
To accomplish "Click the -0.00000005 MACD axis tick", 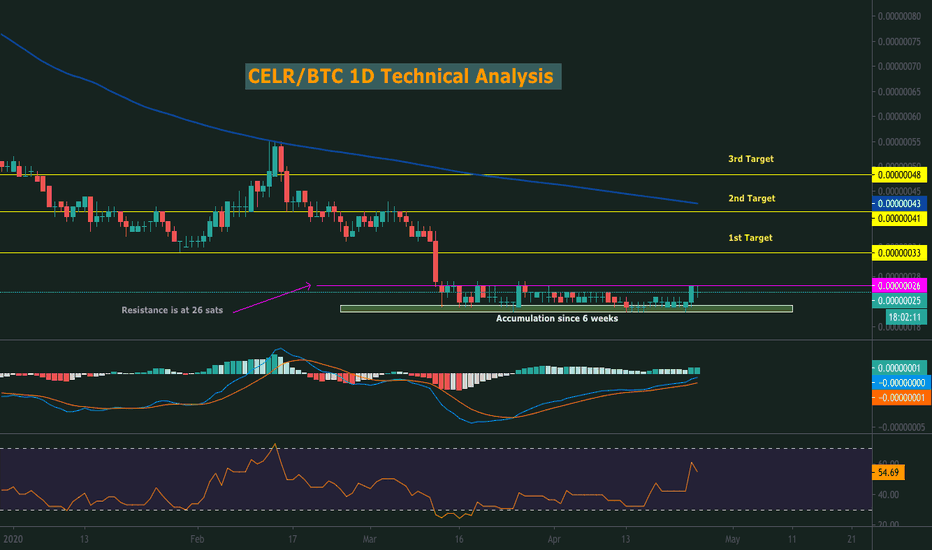I will coord(901,427).
